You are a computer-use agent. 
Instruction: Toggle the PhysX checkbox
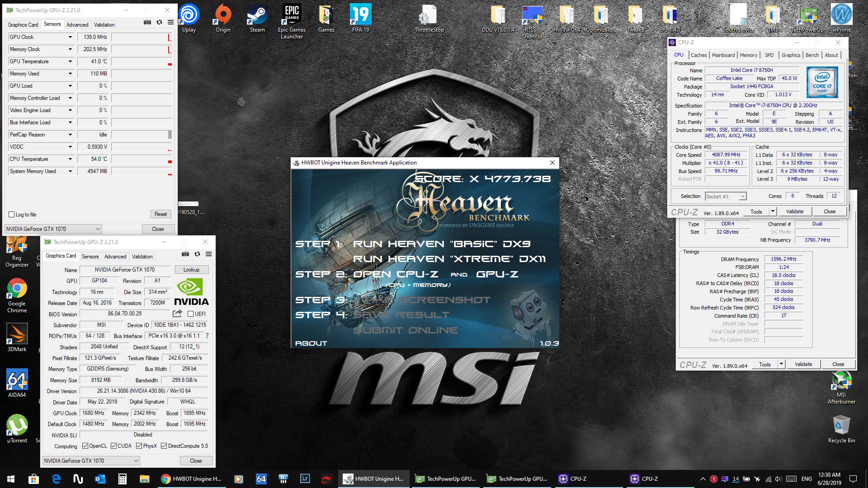(x=139, y=446)
